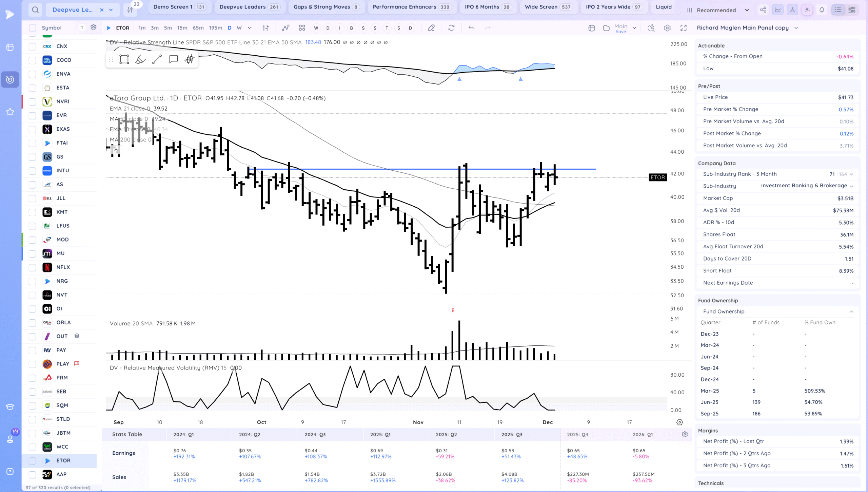Open Stats Table settings gear
Screen dimensions: 868x492
(x=685, y=434)
